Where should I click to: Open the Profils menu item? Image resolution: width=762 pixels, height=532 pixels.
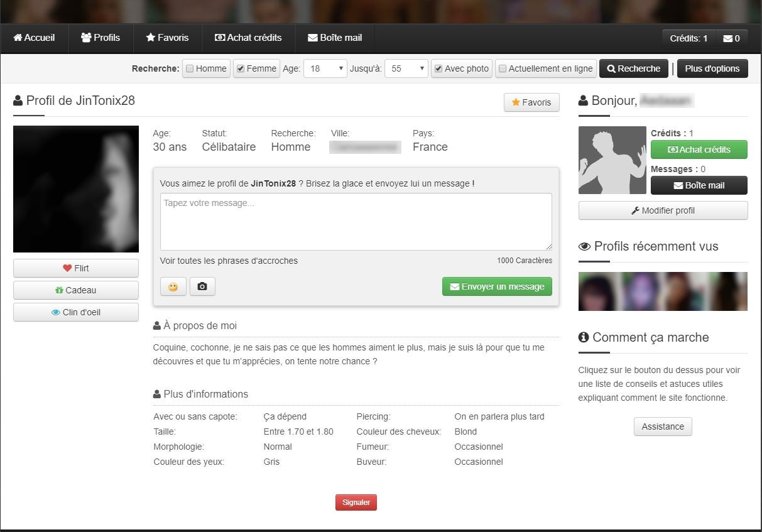(101, 38)
